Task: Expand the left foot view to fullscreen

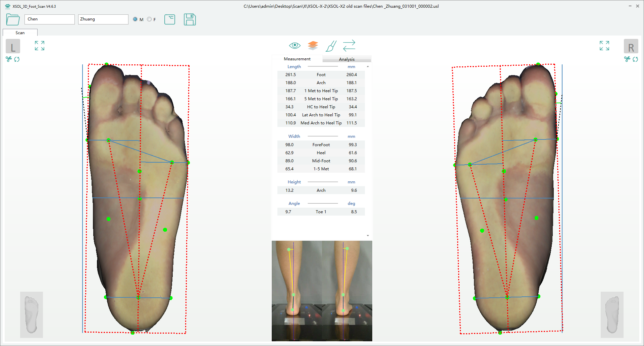Action: [x=40, y=46]
